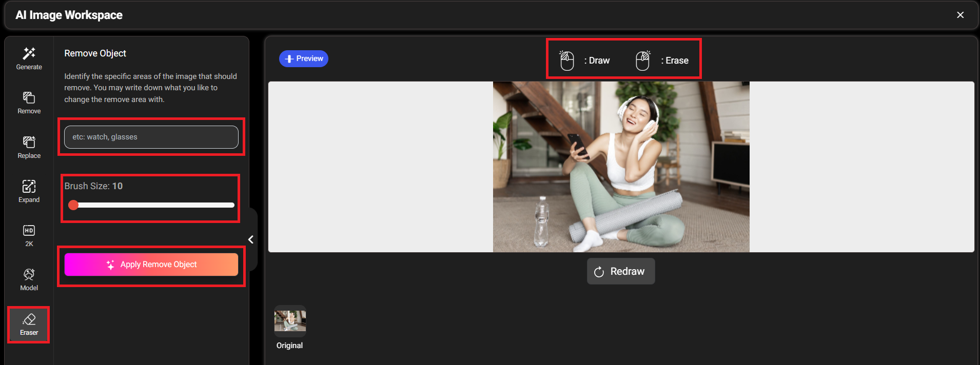The height and width of the screenshot is (365, 980).
Task: Open the Expand tool in the sidebar
Action: (29, 191)
